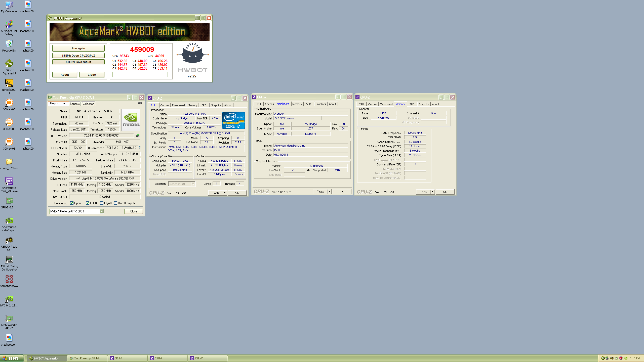Viewport: 644px width, 362px height.
Task: Open GPU-Z.0.7 executable desktop icon
Action: click(x=9, y=203)
